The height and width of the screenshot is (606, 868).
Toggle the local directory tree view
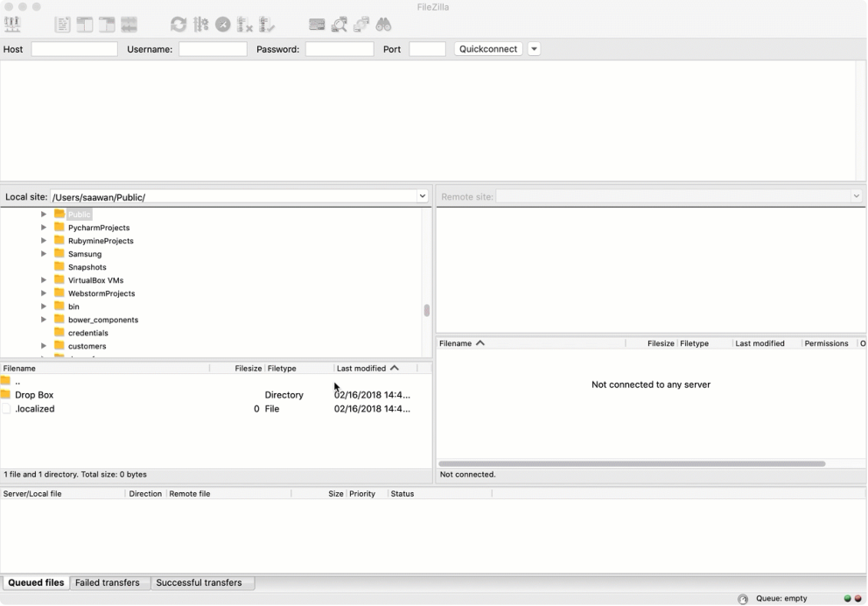tap(85, 25)
